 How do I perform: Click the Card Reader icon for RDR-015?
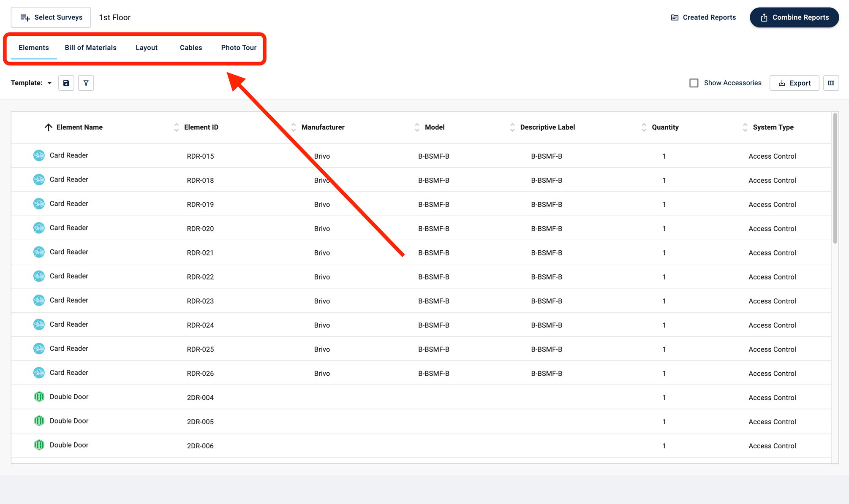click(x=39, y=155)
